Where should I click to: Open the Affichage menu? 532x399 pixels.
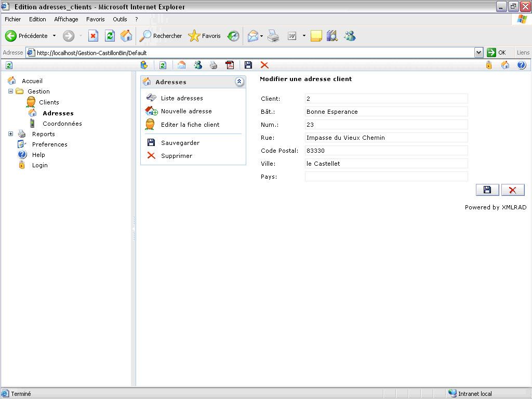coord(66,19)
